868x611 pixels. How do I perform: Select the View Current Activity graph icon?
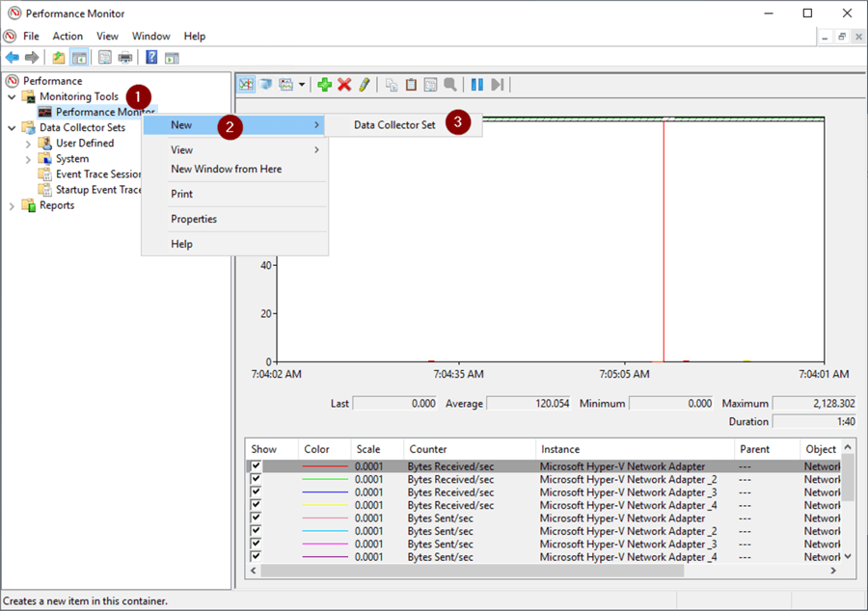(246, 85)
